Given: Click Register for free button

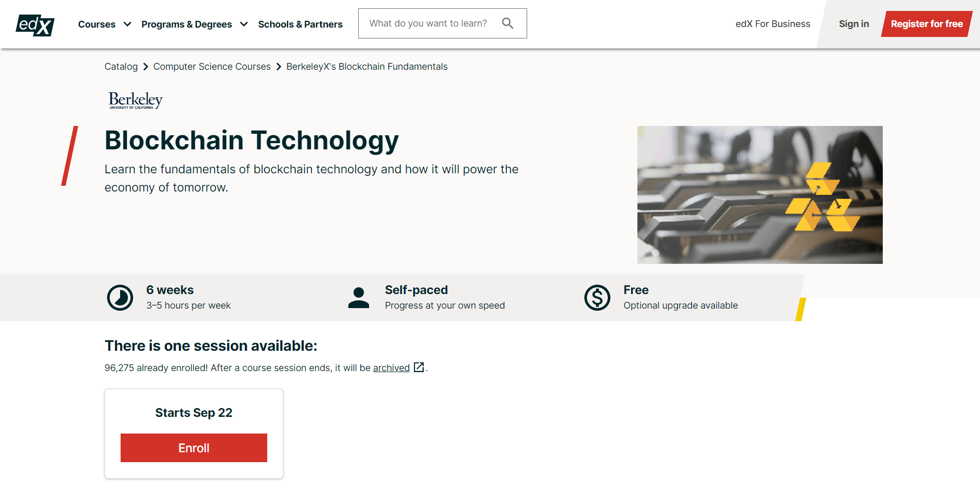Looking at the screenshot, I should [x=926, y=24].
